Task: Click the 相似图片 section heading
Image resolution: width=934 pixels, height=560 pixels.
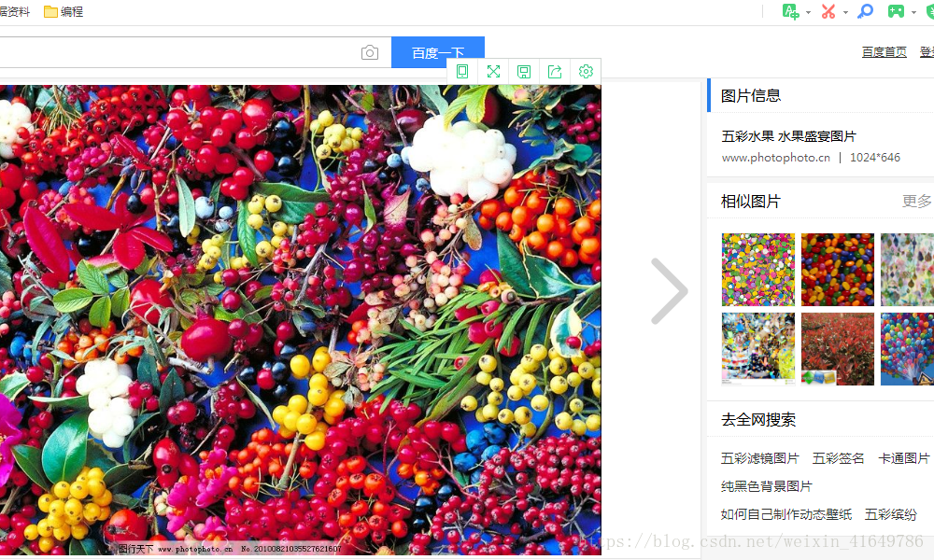Action: (751, 202)
